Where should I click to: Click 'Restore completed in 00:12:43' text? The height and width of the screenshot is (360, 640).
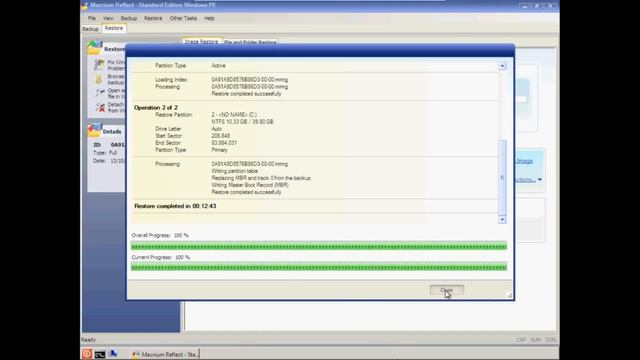(x=175, y=206)
